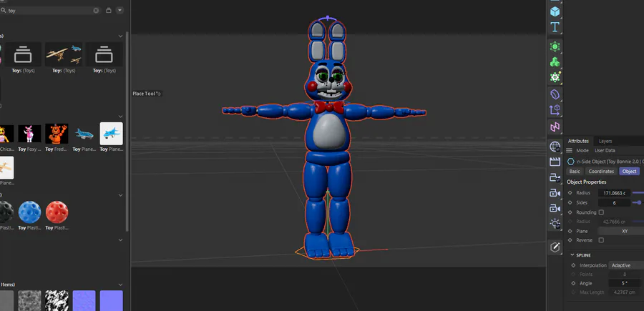644x311 pixels.
Task: Open the Attributes hamburger menu icon
Action: (570, 151)
